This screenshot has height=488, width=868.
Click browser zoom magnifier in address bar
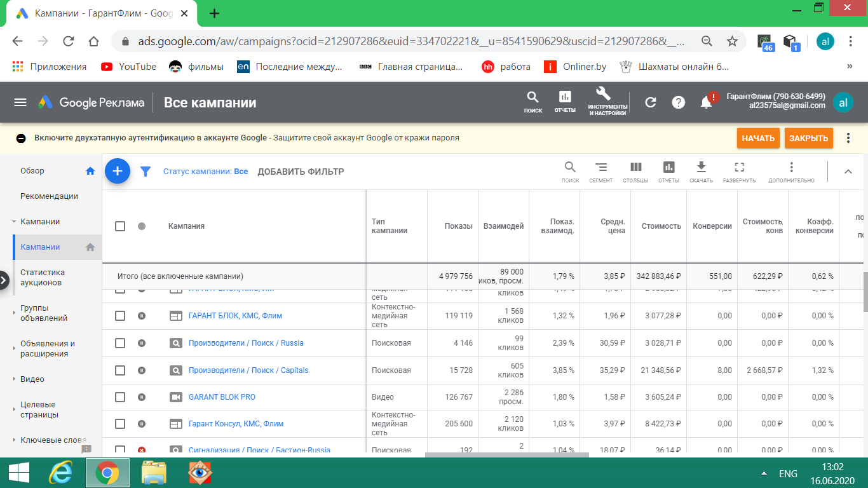(707, 41)
